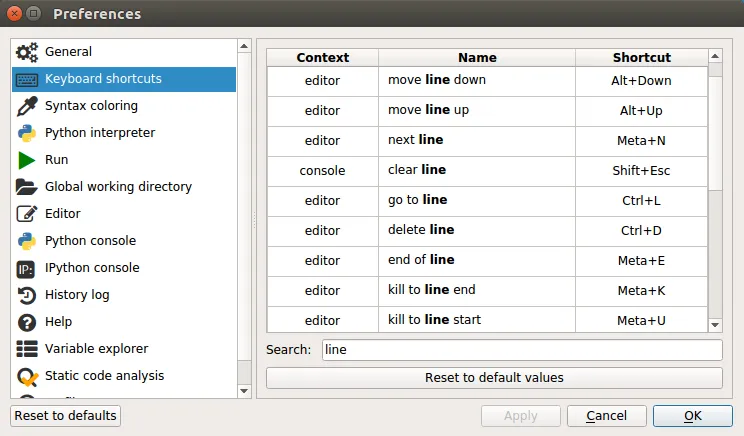This screenshot has width=744, height=436.
Task: Click the Search field containing 'line'
Action: pos(522,350)
